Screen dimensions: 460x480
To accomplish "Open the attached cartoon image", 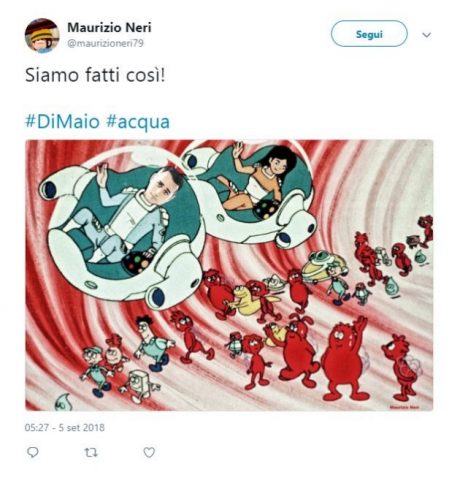I will [229, 275].
